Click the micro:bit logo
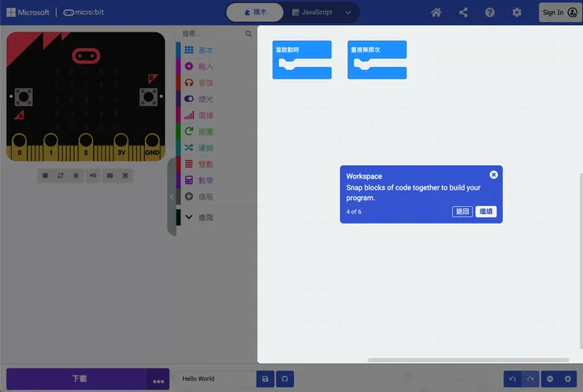This screenshot has width=583, height=392. (x=84, y=13)
